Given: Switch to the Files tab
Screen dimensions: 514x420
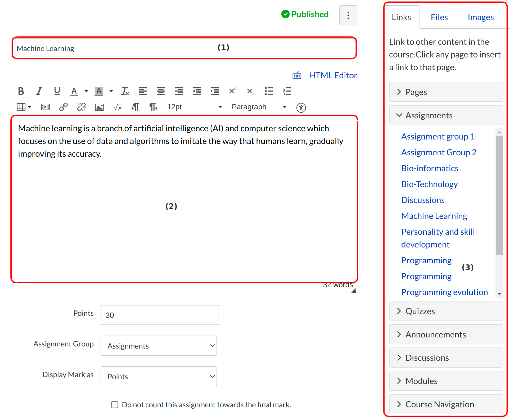Looking at the screenshot, I should click(x=439, y=17).
